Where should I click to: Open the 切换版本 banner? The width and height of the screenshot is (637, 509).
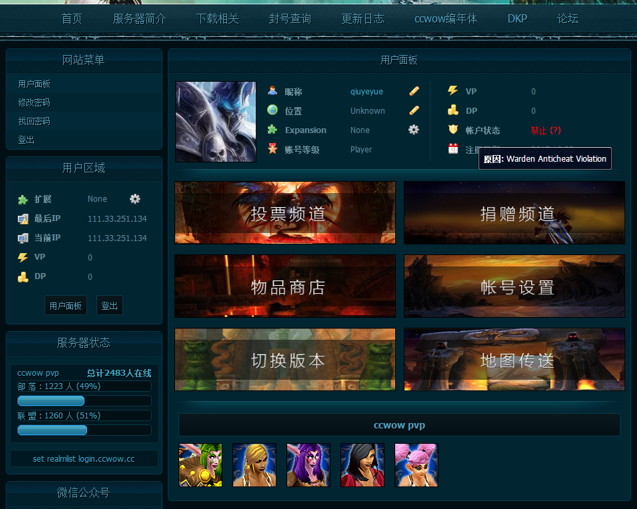click(x=285, y=360)
